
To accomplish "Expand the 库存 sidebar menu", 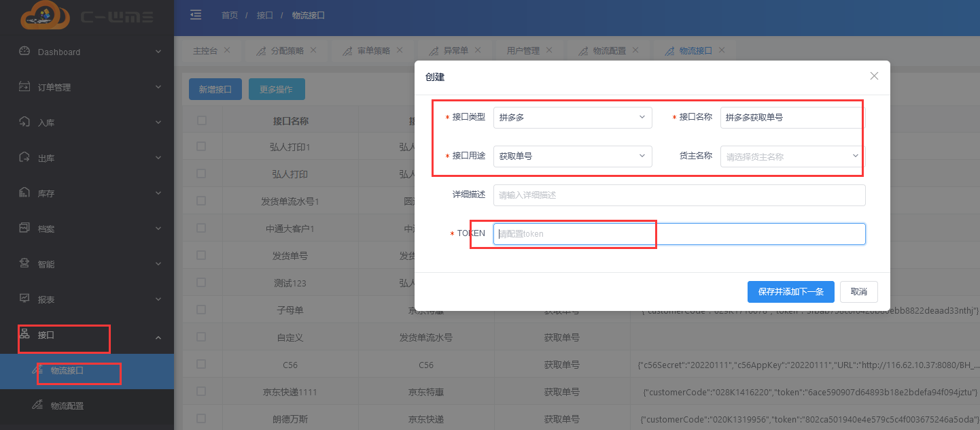I will (x=158, y=193).
